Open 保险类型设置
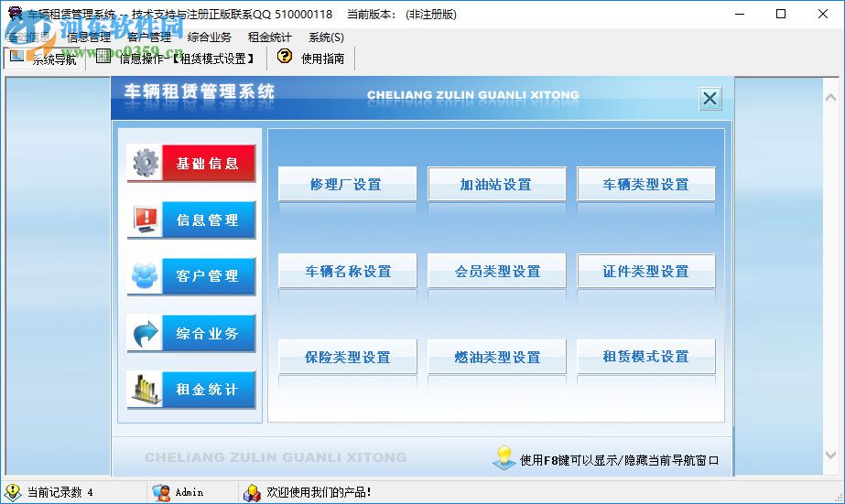 [347, 357]
